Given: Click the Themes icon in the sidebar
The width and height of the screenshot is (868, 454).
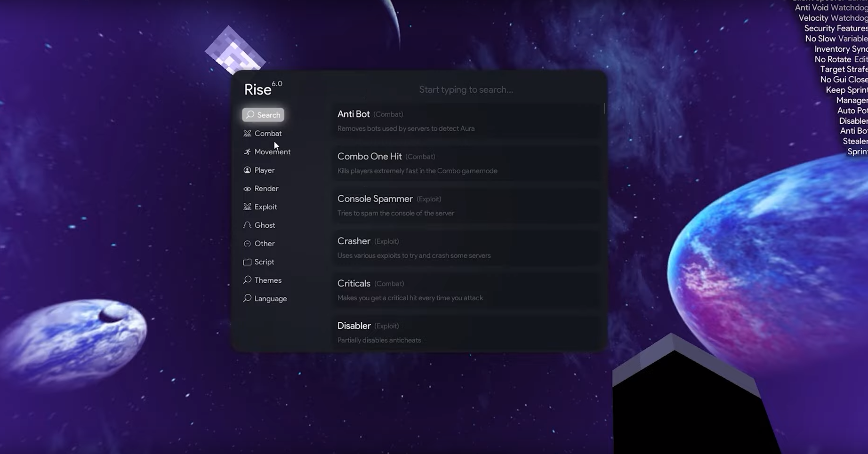Looking at the screenshot, I should point(247,280).
